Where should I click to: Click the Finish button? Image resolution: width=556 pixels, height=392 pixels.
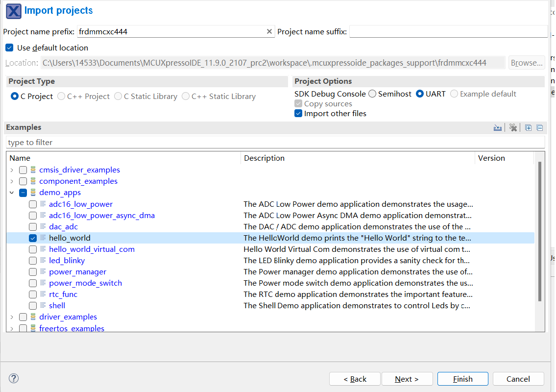click(462, 379)
